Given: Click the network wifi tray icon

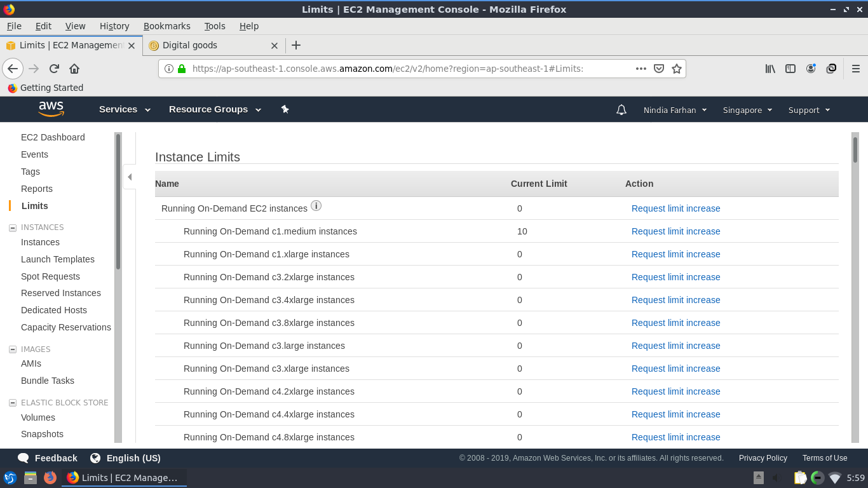Looking at the screenshot, I should click(x=835, y=478).
